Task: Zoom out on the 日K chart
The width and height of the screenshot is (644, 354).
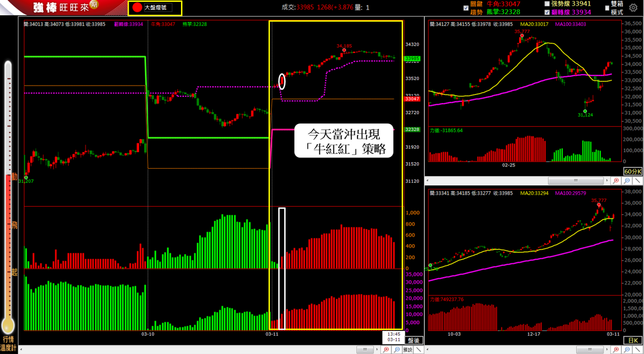Action: click(627, 350)
